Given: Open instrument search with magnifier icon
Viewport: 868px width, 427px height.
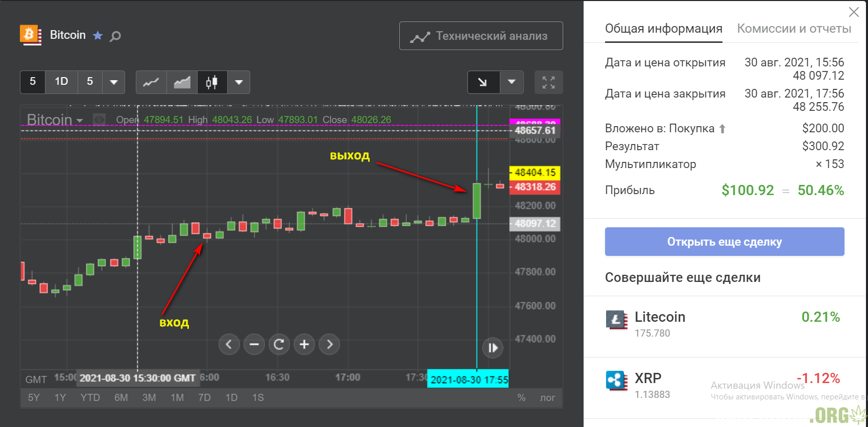Looking at the screenshot, I should pyautogui.click(x=115, y=36).
